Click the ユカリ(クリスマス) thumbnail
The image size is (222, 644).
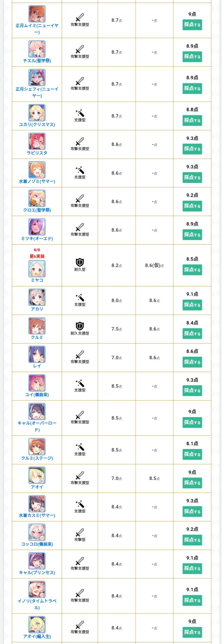pos(37,113)
